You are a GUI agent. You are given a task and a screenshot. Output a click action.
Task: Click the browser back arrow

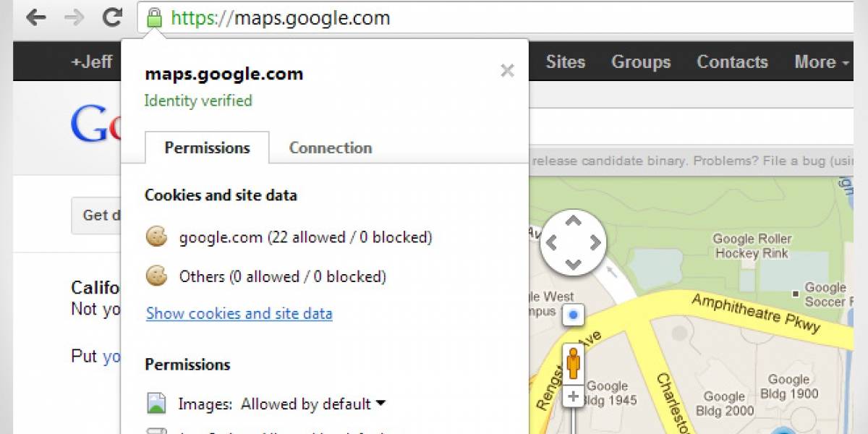[36, 18]
